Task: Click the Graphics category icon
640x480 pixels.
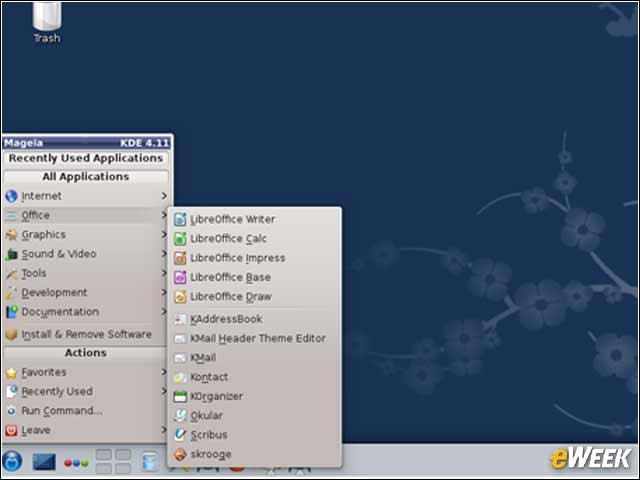Action: point(11,235)
